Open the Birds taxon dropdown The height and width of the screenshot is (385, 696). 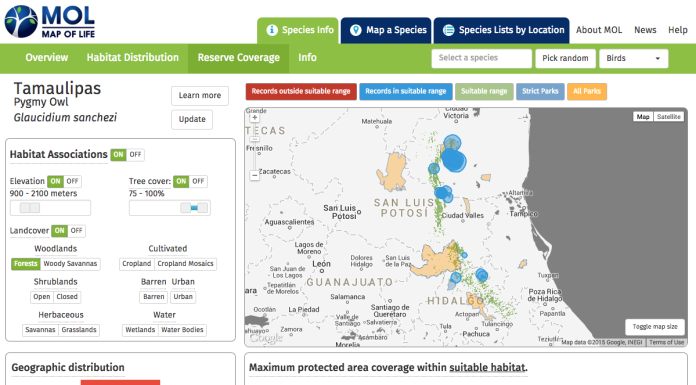tap(633, 58)
